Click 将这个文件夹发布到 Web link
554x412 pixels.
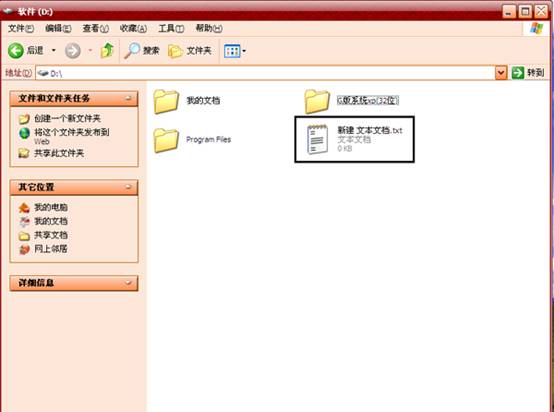coord(71,136)
